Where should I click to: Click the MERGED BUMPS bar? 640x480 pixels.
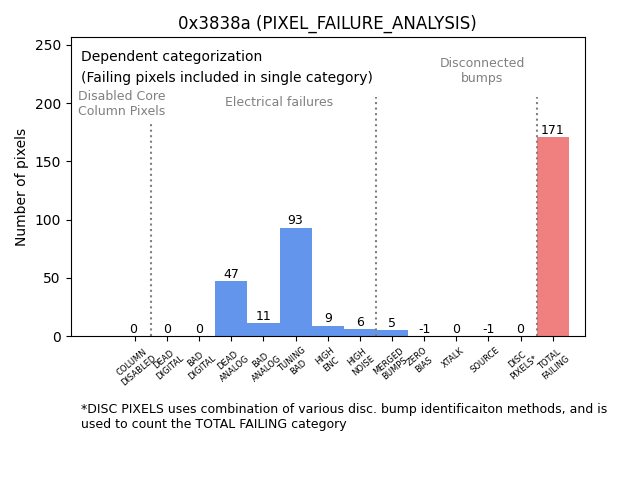click(x=392, y=333)
